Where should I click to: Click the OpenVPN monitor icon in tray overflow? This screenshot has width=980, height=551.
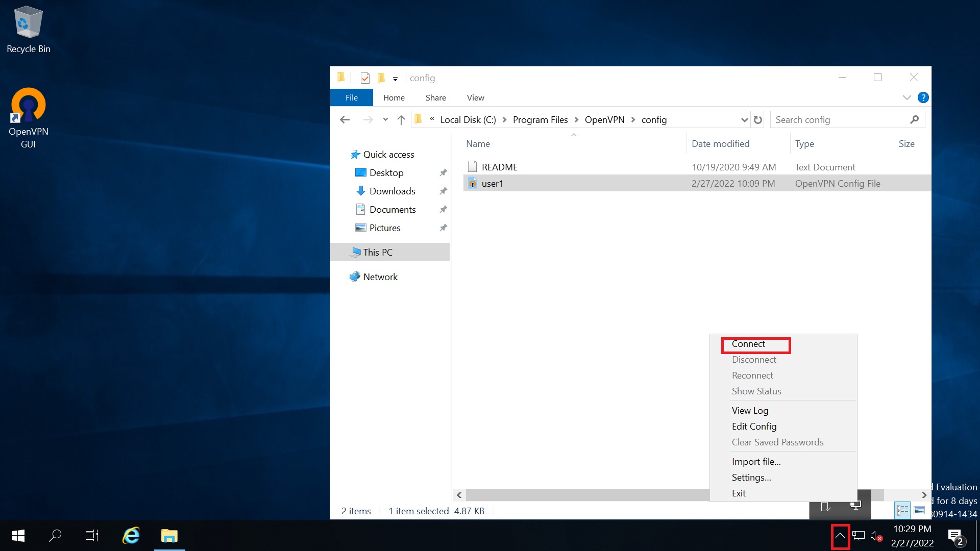856,506
